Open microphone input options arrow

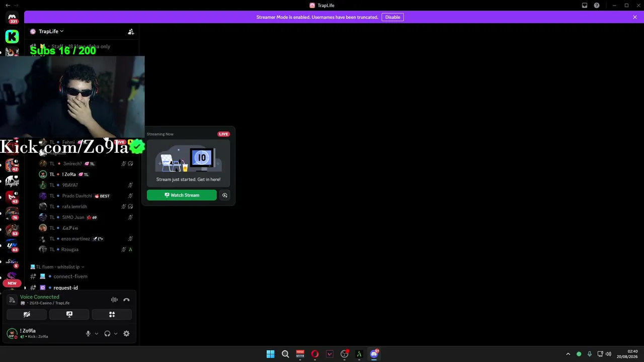pos(96,333)
